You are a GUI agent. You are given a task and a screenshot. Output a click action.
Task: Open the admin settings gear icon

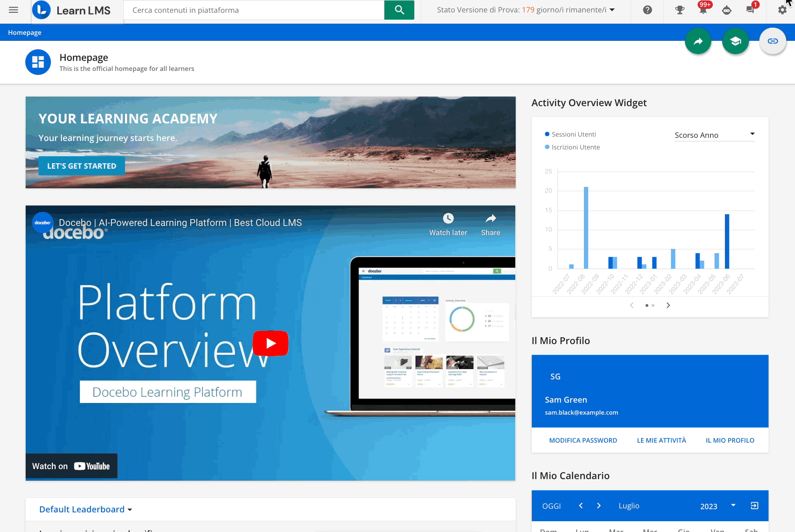pyautogui.click(x=782, y=10)
